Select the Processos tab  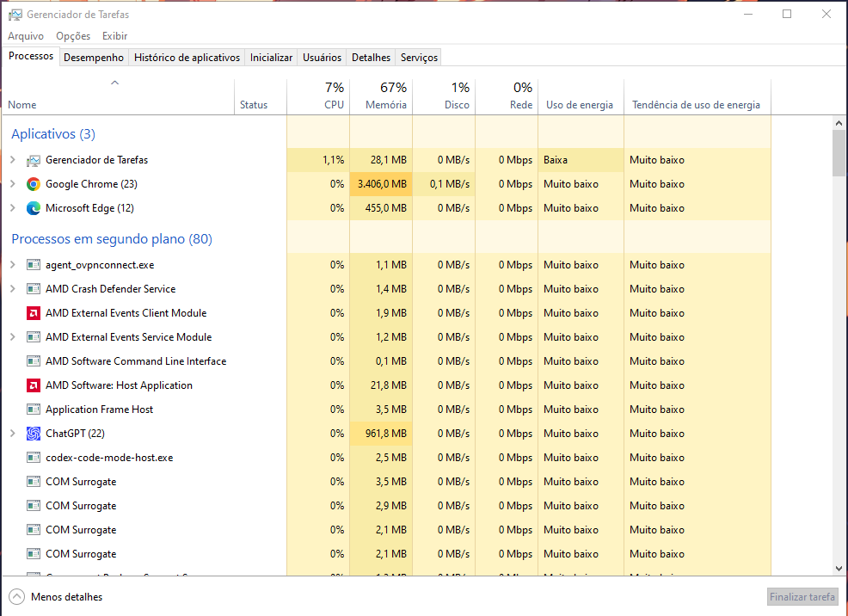click(x=31, y=56)
